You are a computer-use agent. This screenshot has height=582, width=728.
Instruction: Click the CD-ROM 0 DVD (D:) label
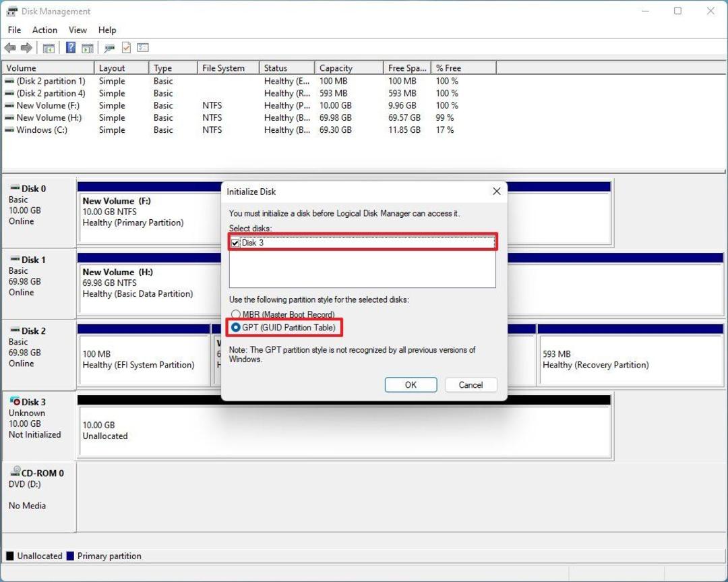(x=25, y=484)
